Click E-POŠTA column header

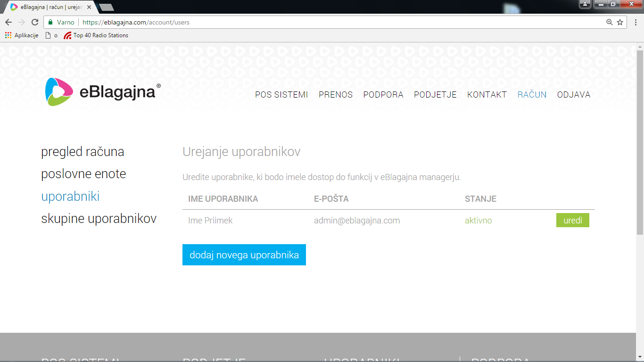pyautogui.click(x=331, y=199)
